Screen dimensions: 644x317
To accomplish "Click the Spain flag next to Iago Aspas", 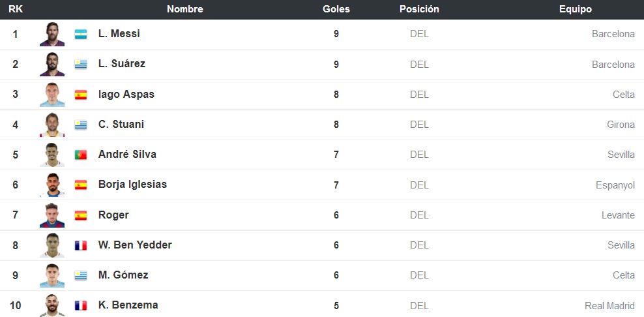I will coord(81,95).
